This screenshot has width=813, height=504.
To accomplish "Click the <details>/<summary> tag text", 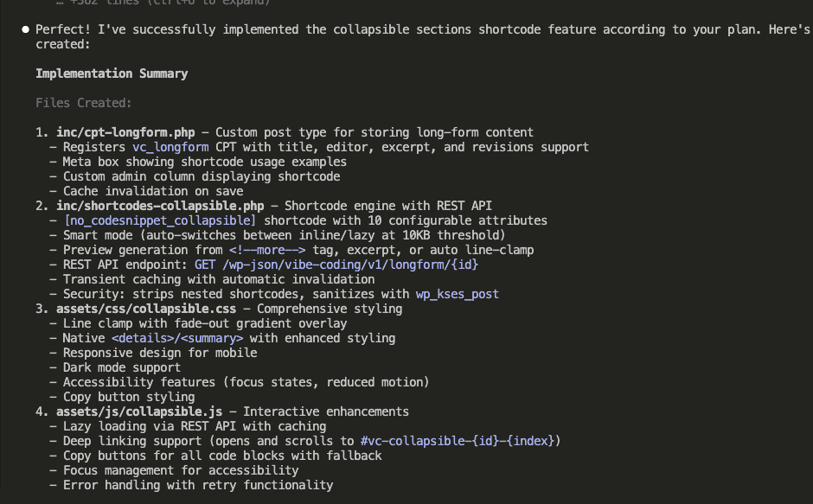I will 177,338.
